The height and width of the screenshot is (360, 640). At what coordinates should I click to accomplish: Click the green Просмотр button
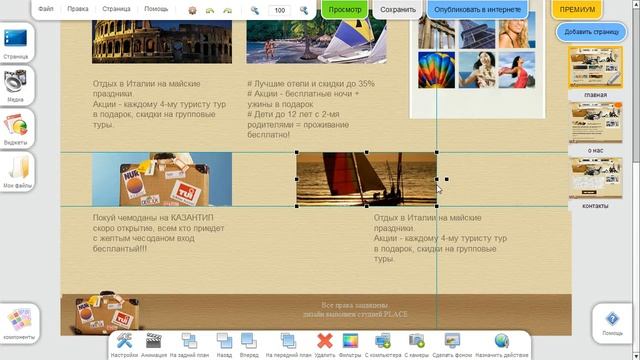click(x=345, y=9)
